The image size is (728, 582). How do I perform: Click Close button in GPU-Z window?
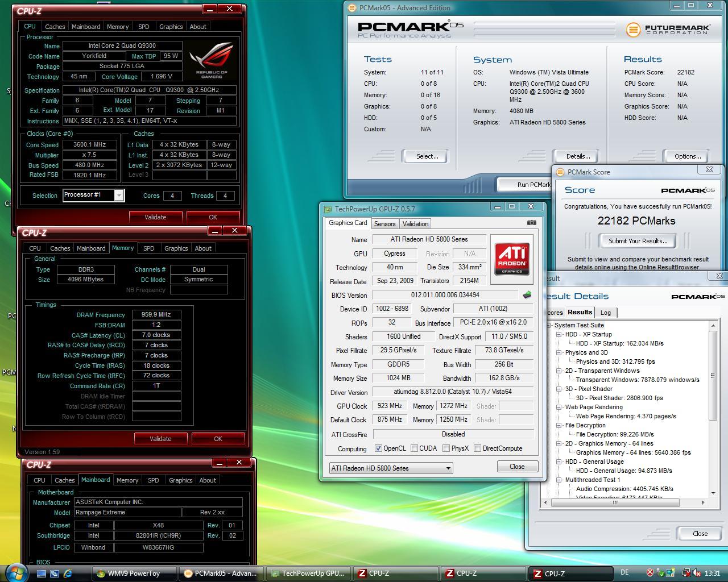pyautogui.click(x=517, y=467)
